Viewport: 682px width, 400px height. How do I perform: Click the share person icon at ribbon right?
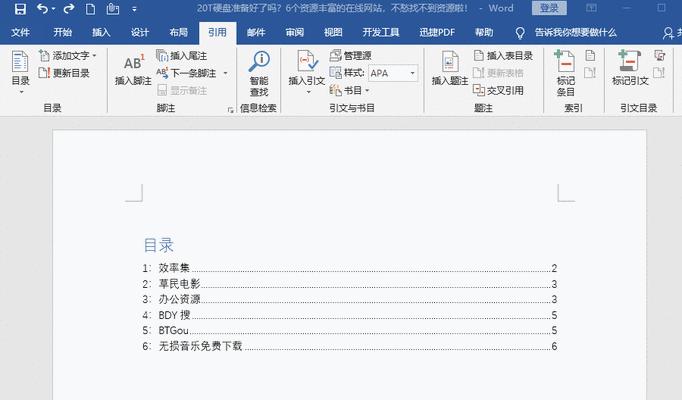pyautogui.click(x=668, y=33)
